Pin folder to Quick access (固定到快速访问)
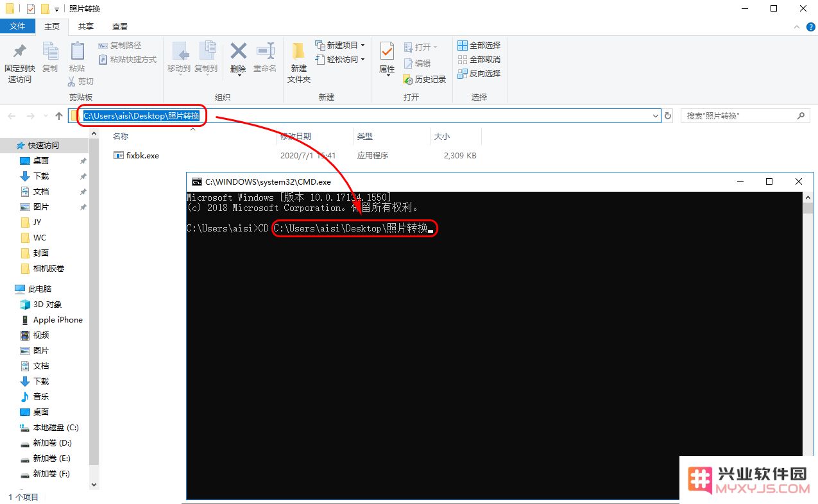 [20, 63]
